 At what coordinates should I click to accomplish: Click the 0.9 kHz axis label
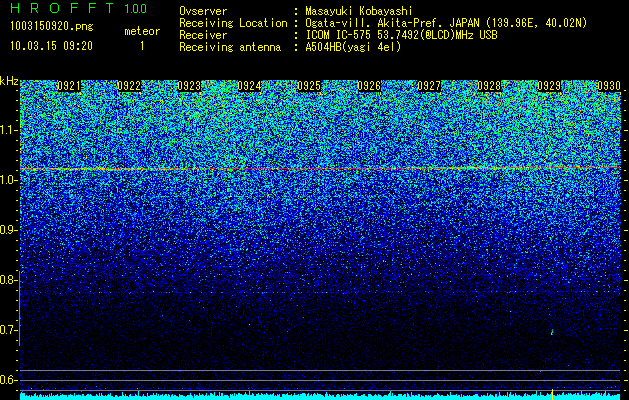[9, 230]
